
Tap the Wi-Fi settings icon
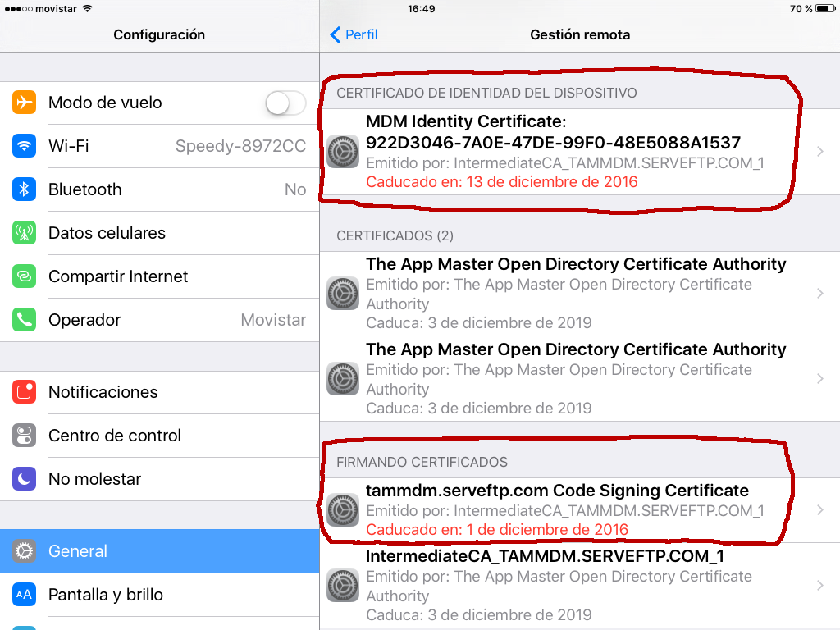[x=24, y=146]
